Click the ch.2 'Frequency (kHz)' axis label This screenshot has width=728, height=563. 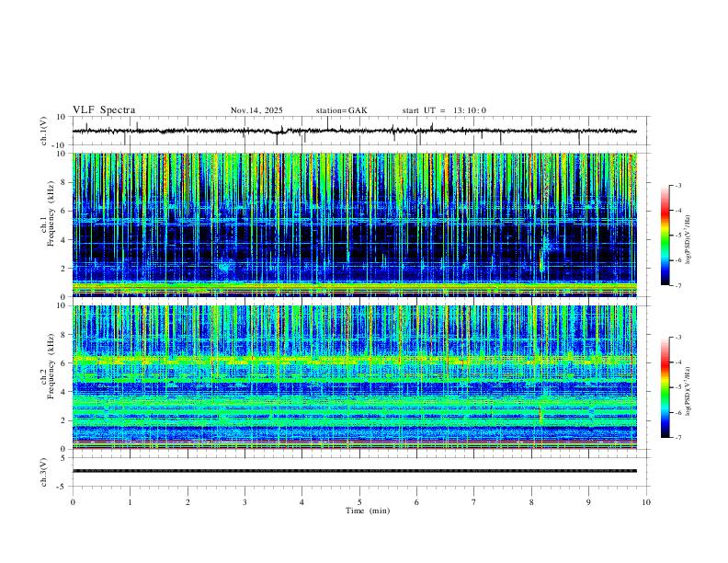click(51, 366)
